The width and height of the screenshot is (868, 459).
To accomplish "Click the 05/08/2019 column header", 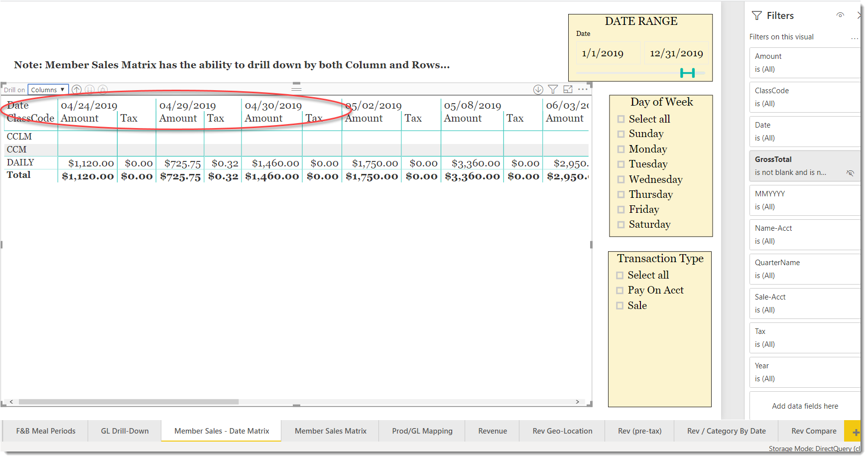I will tap(473, 106).
